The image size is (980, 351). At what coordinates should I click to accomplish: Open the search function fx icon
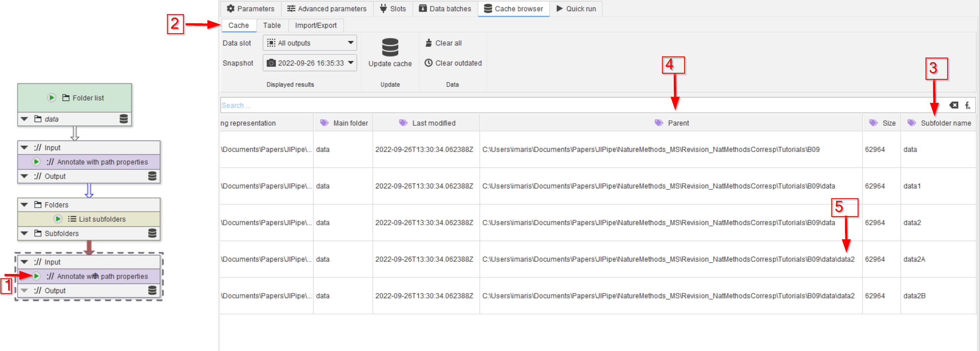[967, 105]
